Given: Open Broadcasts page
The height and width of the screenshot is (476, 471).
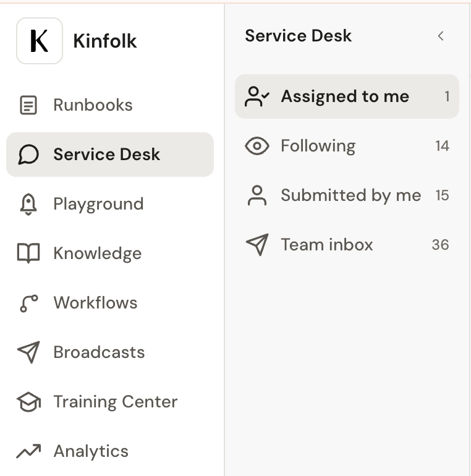Looking at the screenshot, I should pyautogui.click(x=110, y=352).
